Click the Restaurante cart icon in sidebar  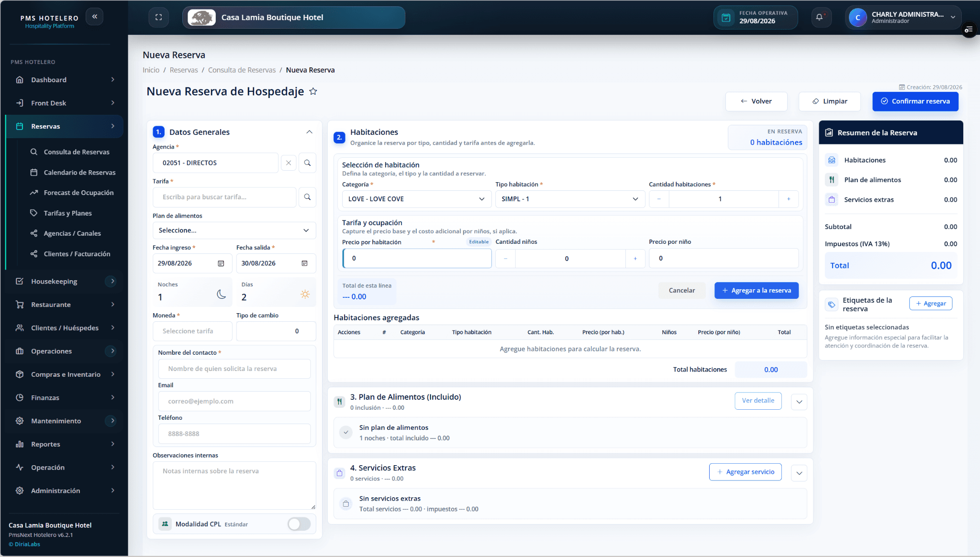pos(20,305)
